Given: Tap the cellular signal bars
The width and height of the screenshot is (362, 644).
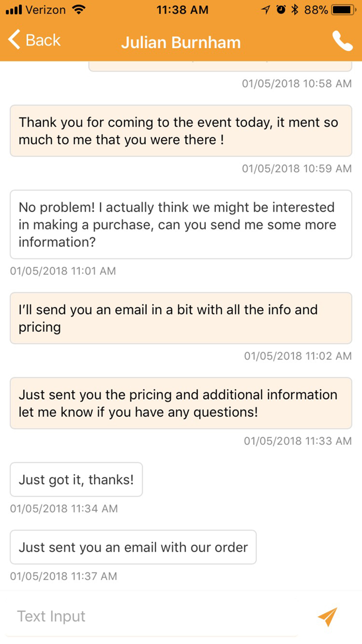Looking at the screenshot, I should pyautogui.click(x=14, y=10).
